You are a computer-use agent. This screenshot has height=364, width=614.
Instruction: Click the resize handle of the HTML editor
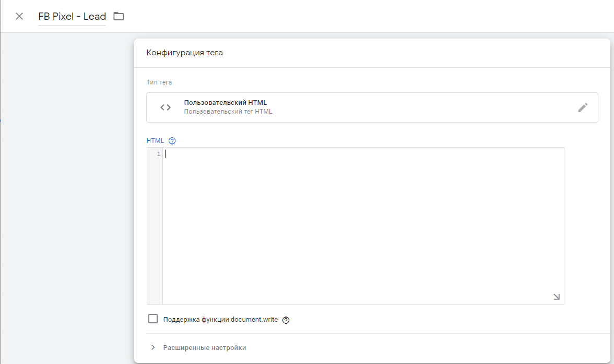[556, 297]
